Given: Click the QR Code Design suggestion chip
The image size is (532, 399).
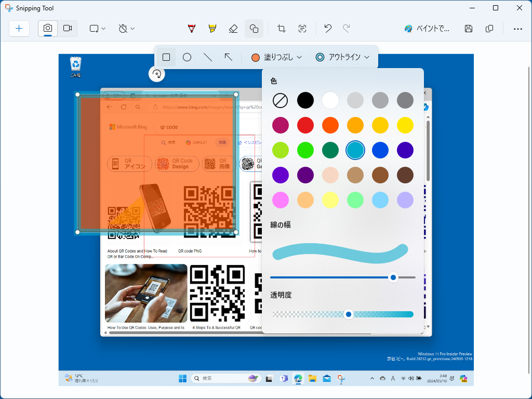Looking at the screenshot, I should pos(177,164).
